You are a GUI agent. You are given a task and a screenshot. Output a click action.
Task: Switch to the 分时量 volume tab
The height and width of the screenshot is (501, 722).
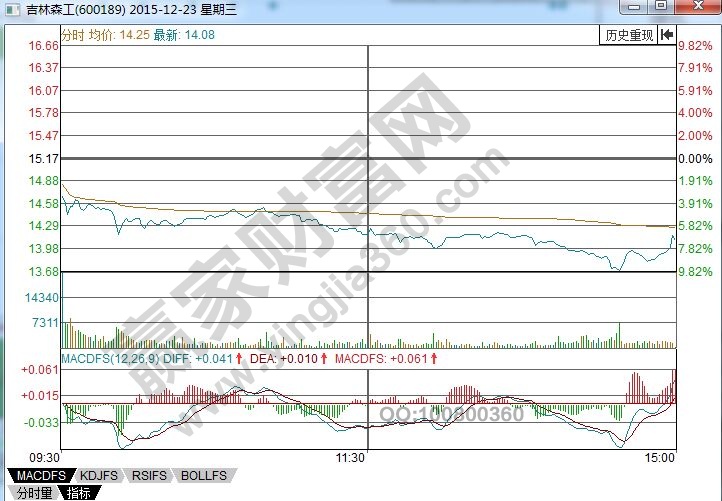tap(29, 492)
